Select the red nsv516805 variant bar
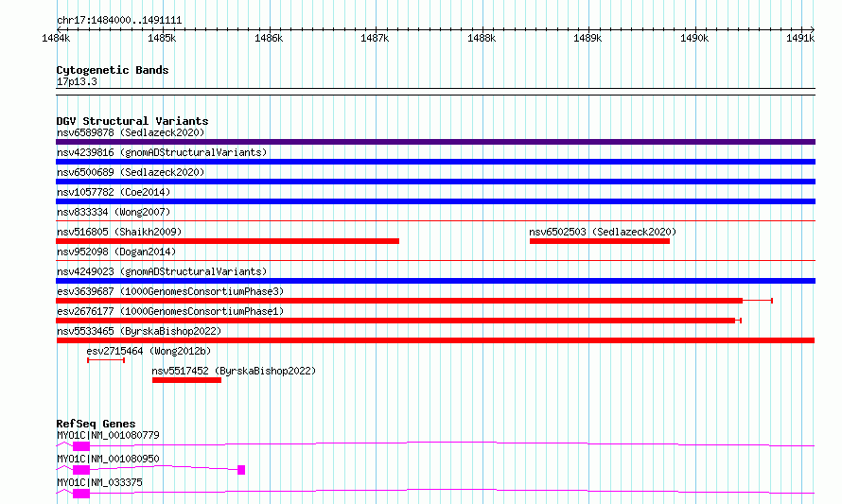 (x=228, y=241)
